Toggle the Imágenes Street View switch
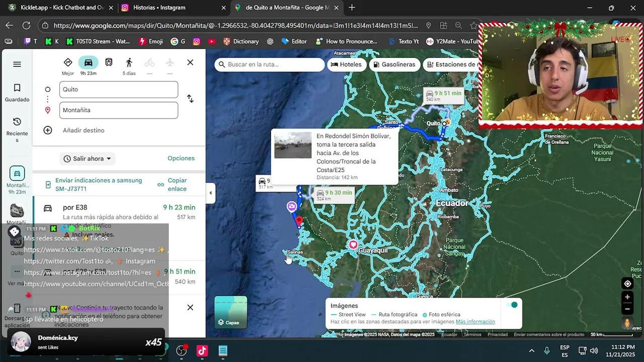Screen dimensions: 644x362 [512, 305]
